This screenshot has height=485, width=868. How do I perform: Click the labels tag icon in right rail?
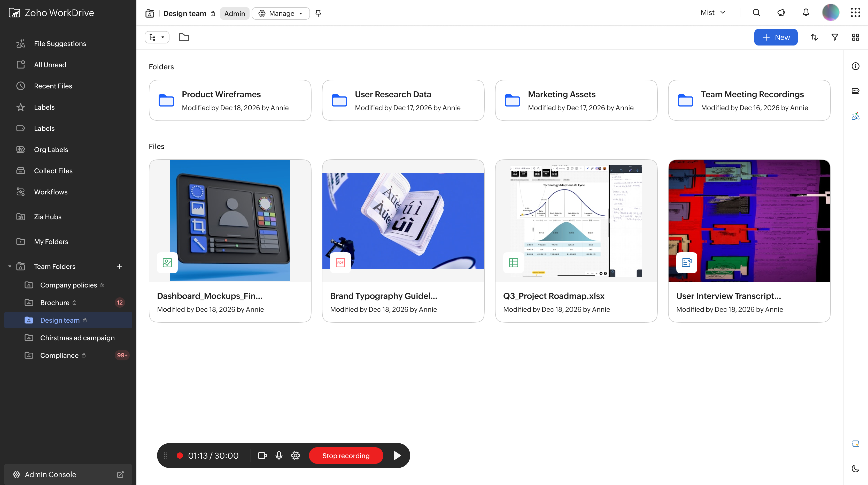pos(855,91)
